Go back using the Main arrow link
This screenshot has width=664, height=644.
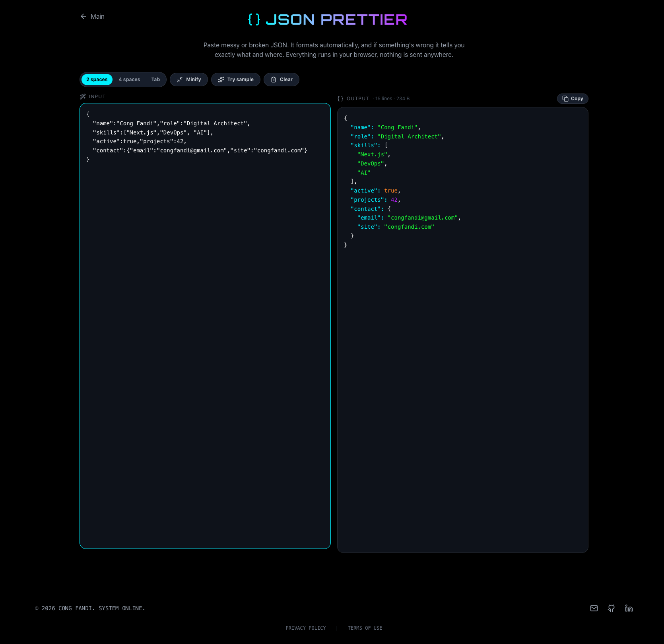click(92, 16)
